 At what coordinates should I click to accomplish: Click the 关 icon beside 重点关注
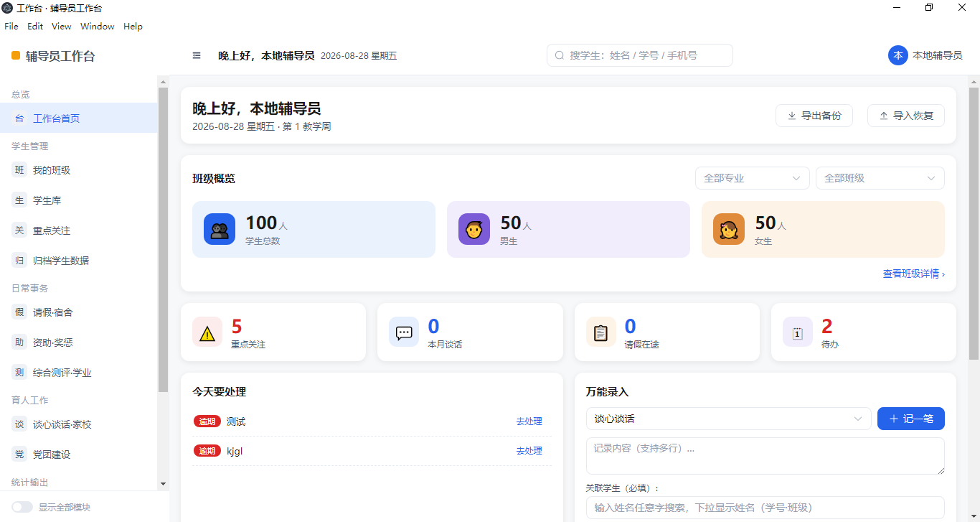(19, 230)
